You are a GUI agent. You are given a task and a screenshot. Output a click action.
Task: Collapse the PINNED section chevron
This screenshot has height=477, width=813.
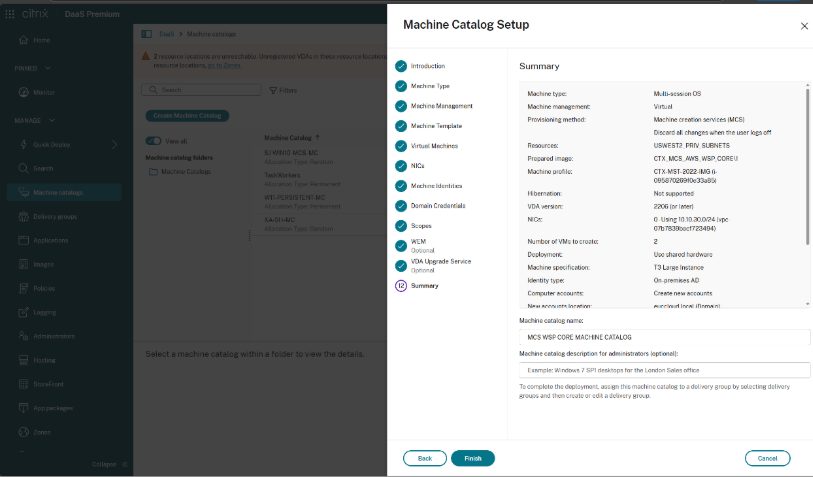(48, 68)
